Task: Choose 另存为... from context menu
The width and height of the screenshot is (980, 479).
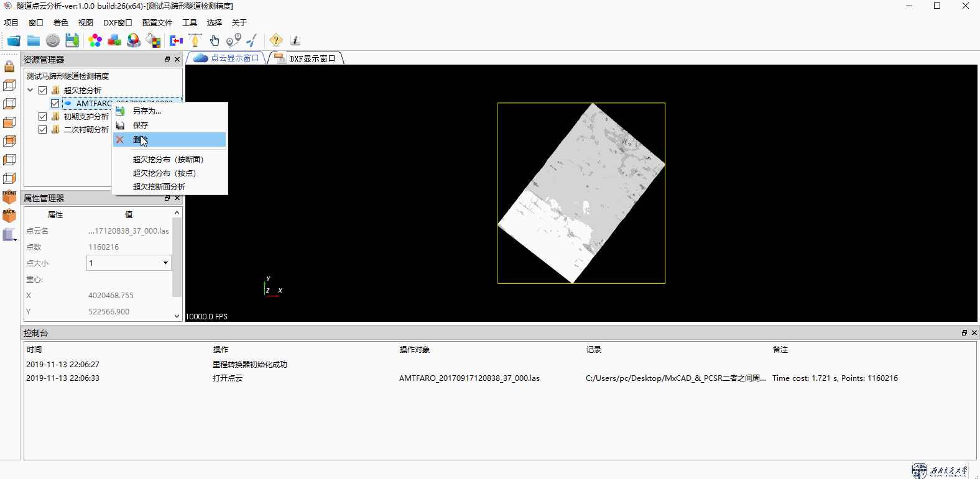Action: [x=147, y=111]
